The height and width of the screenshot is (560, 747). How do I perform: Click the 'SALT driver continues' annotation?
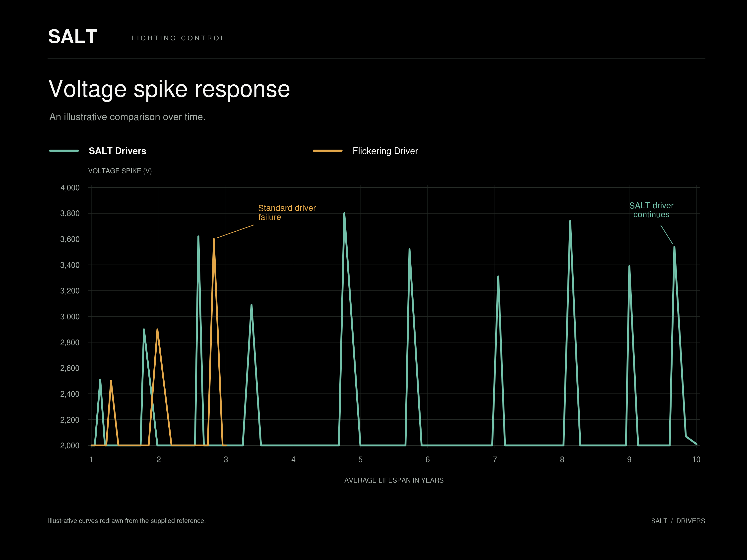click(651, 210)
